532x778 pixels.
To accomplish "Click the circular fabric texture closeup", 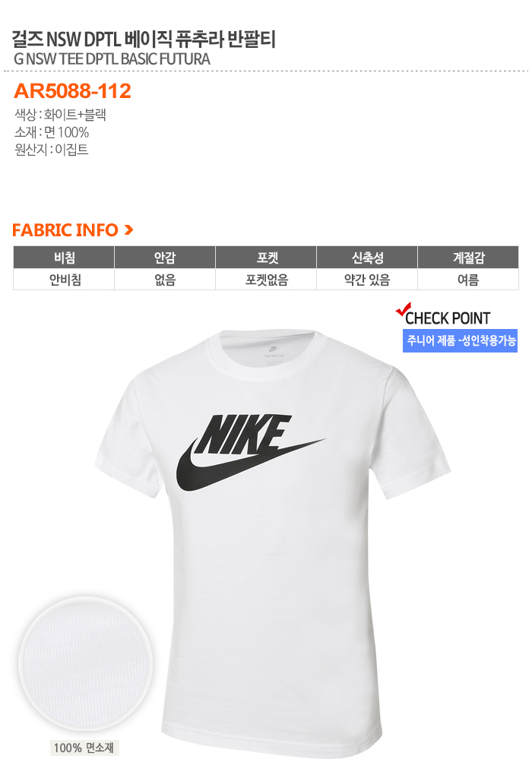I will (x=86, y=664).
